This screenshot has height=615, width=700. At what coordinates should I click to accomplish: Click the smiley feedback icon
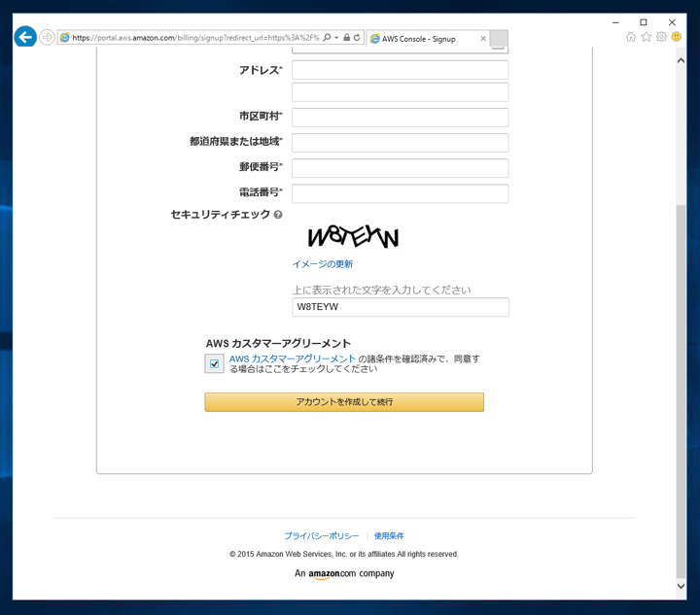[677, 37]
